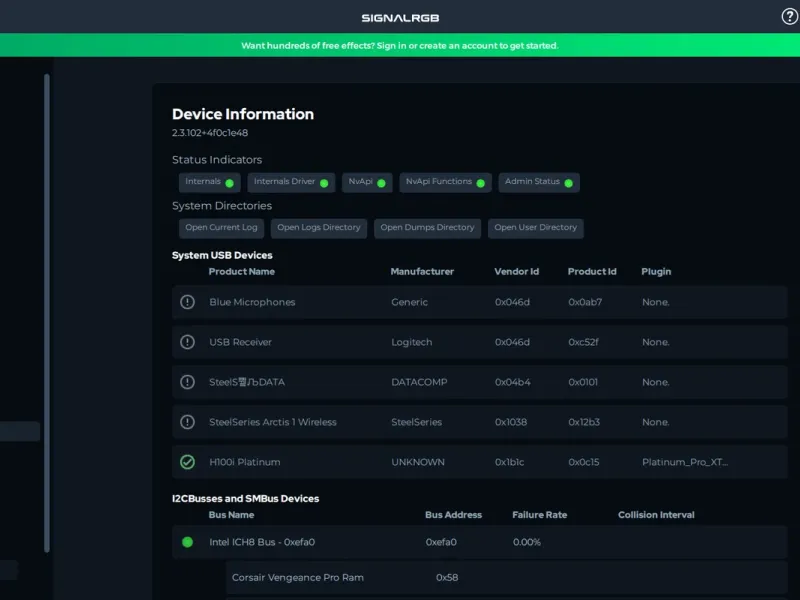Click the Internals Driver status indicator

(291, 182)
